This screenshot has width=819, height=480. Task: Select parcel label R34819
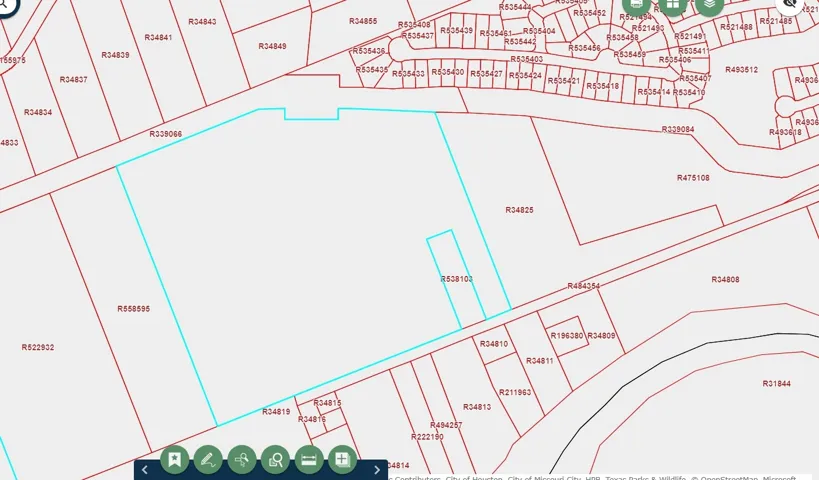[276, 412]
